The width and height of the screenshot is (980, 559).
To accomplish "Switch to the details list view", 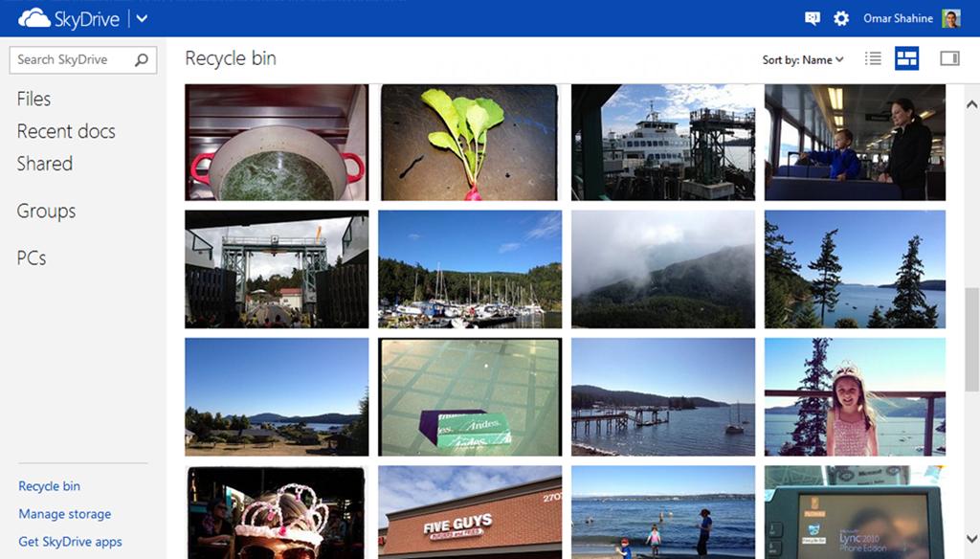I will [873, 58].
